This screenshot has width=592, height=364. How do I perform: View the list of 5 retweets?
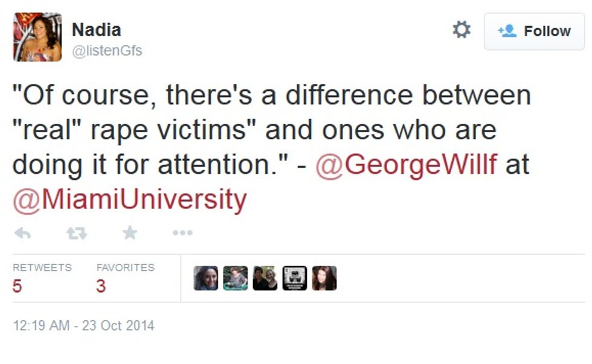click(x=42, y=278)
